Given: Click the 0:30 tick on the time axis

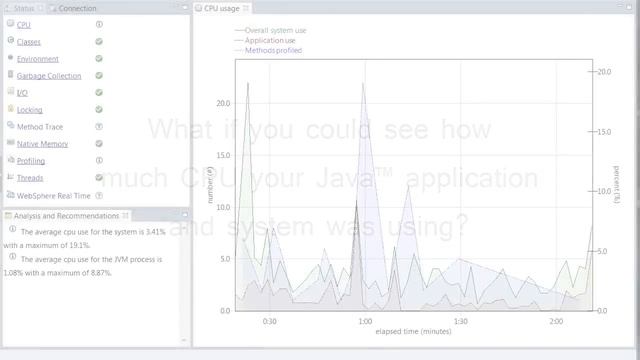Looking at the screenshot, I should click(269, 321).
